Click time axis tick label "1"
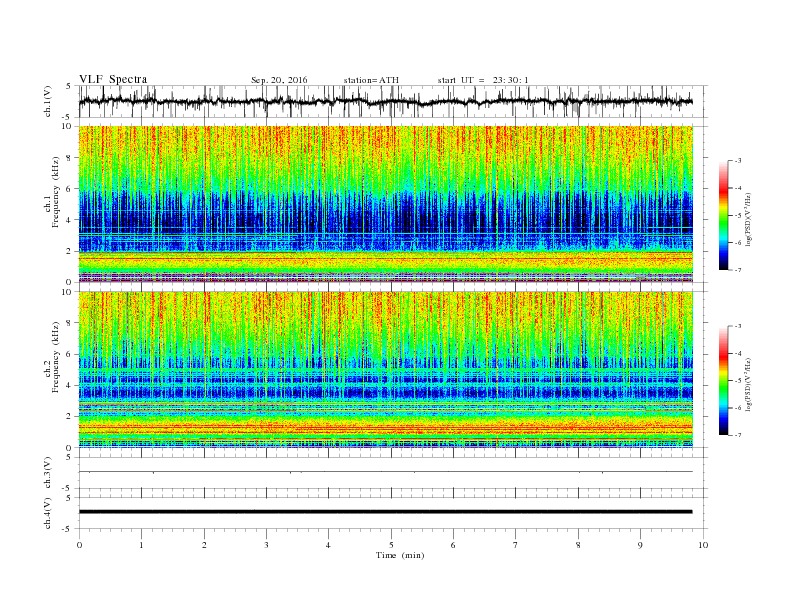The width and height of the screenshot is (792, 612). [x=141, y=545]
